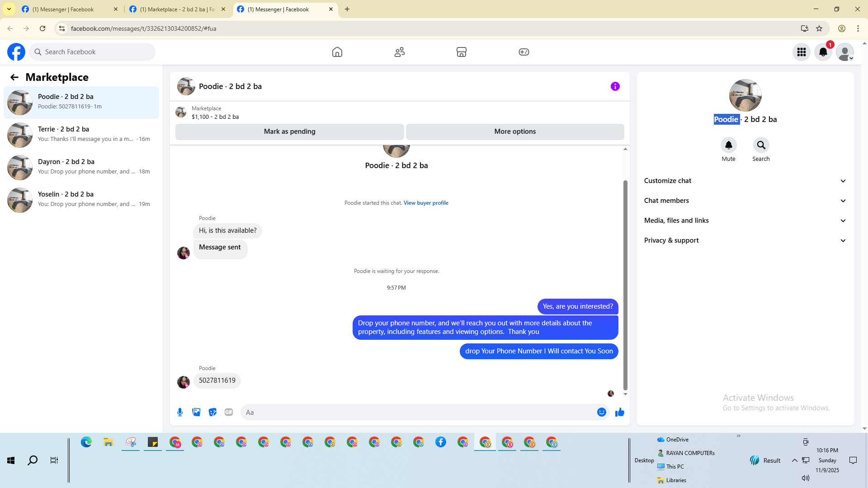Image resolution: width=868 pixels, height=488 pixels.
Task: Expand the Chat members section
Action: pos(745,201)
